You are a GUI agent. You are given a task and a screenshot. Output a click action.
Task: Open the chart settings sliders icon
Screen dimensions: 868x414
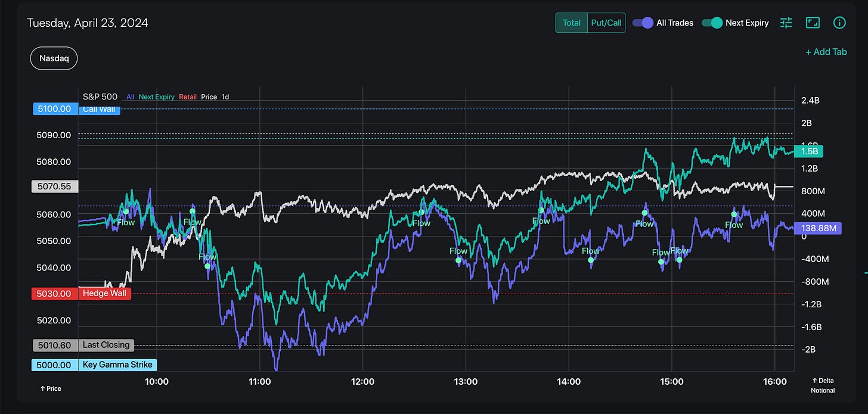click(786, 23)
